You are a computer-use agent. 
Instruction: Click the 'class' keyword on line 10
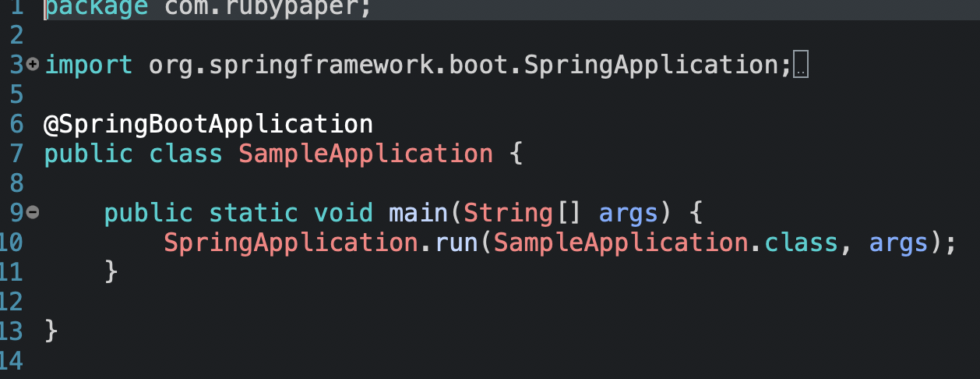pos(801,243)
